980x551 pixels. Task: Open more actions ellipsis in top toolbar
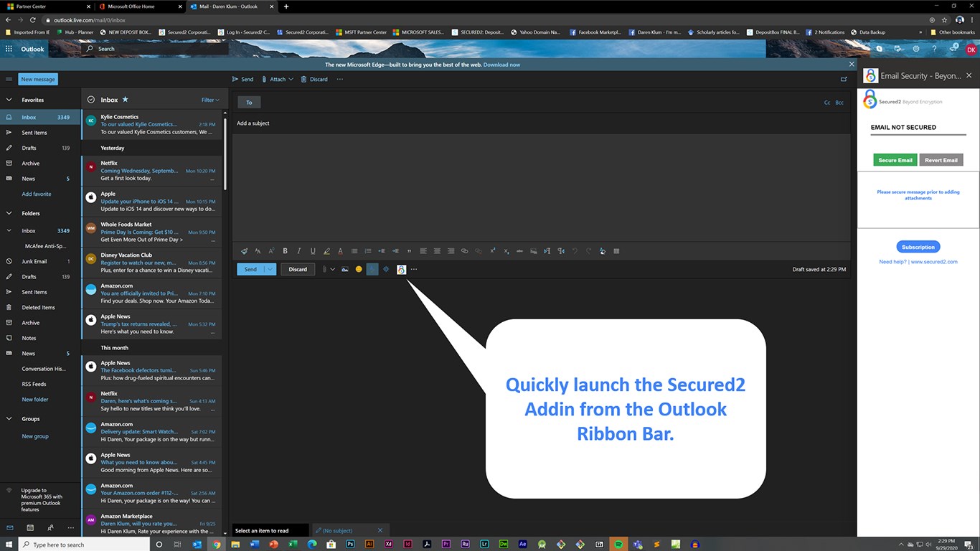tap(340, 79)
